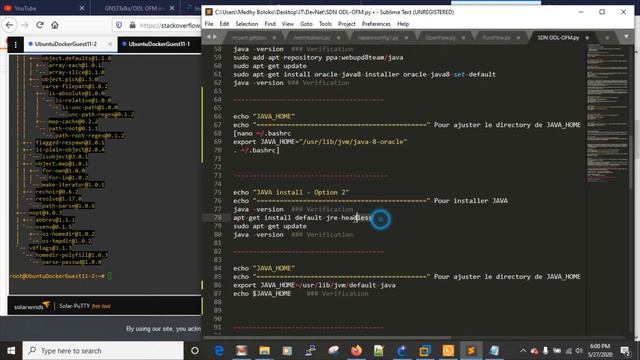Image resolution: width=640 pixels, height=360 pixels.
Task: Open the Solar-PuTTY three-dot menu
Action: tap(16, 44)
